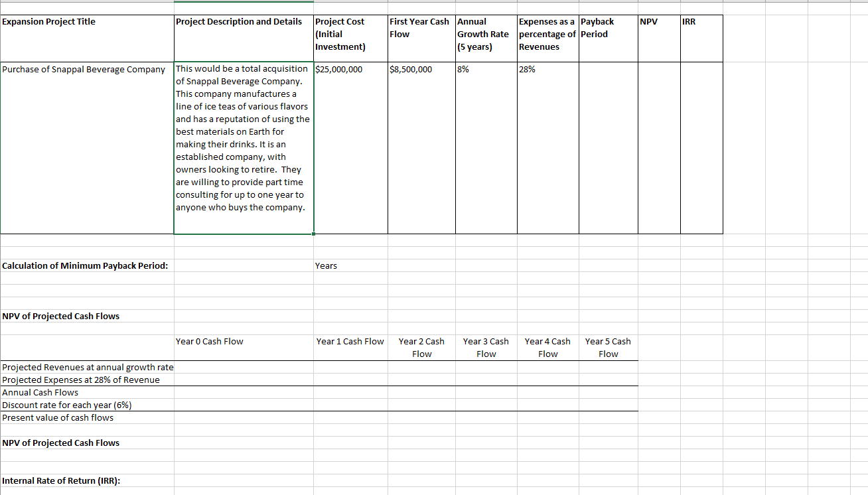This screenshot has height=495, width=868.
Task: Select the empty Payback Period cell
Action: (607, 100)
